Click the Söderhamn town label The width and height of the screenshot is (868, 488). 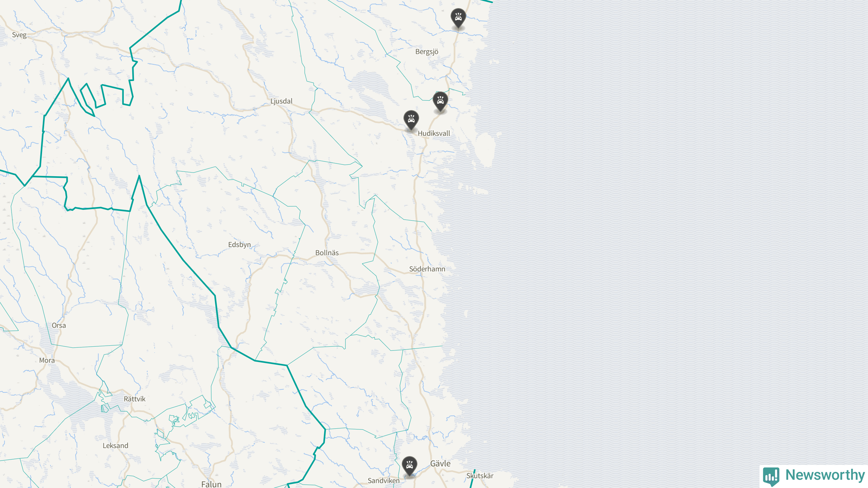click(x=427, y=269)
